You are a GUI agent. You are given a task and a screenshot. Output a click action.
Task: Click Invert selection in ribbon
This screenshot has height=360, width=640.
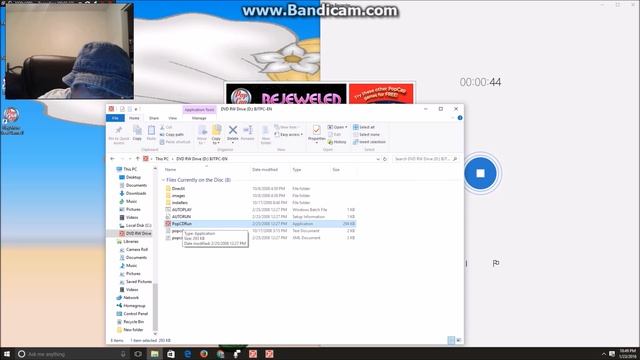[x=369, y=142]
